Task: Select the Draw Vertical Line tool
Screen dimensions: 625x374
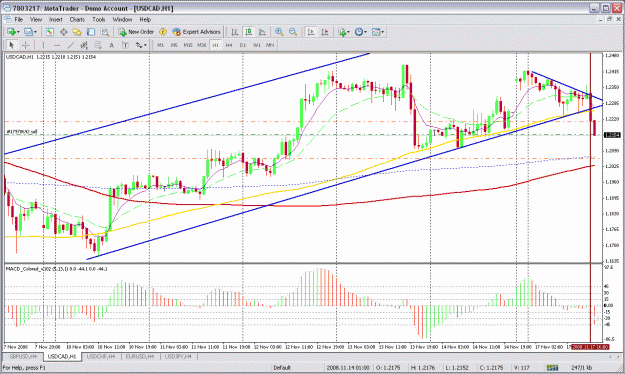Action: coord(43,45)
